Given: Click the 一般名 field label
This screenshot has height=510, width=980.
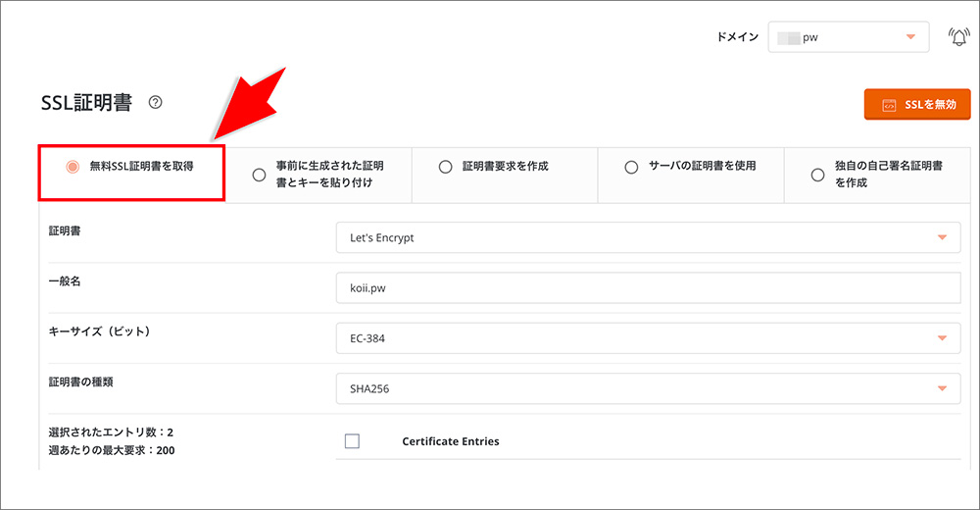Looking at the screenshot, I should click(x=65, y=280).
